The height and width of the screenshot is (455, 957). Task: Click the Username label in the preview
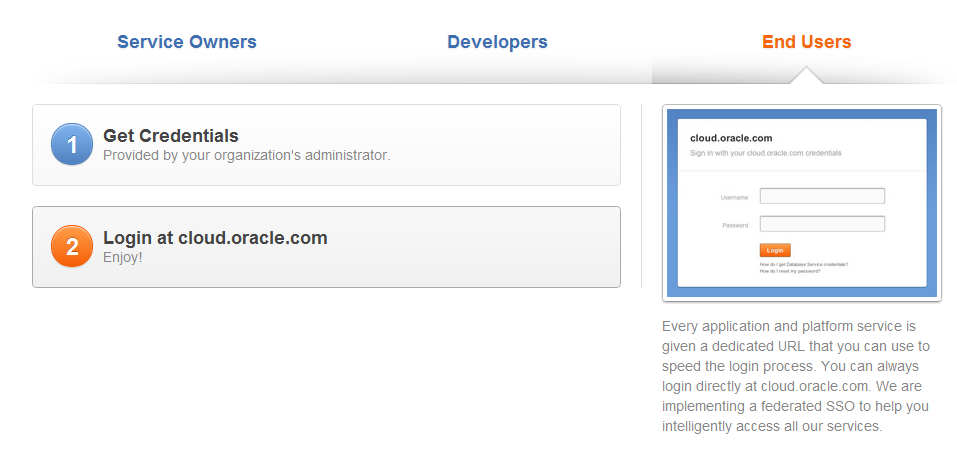pyautogui.click(x=734, y=197)
